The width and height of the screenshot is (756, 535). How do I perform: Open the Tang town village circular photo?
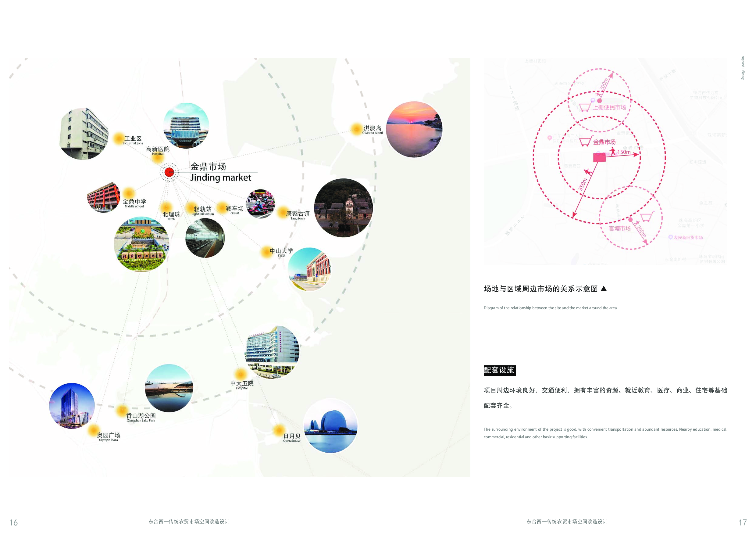(344, 208)
